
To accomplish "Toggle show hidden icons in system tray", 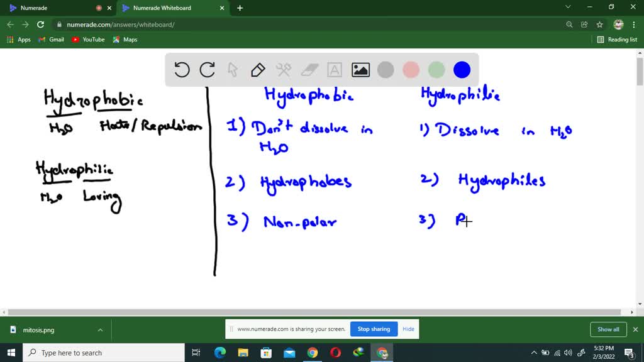I will coord(533,353).
